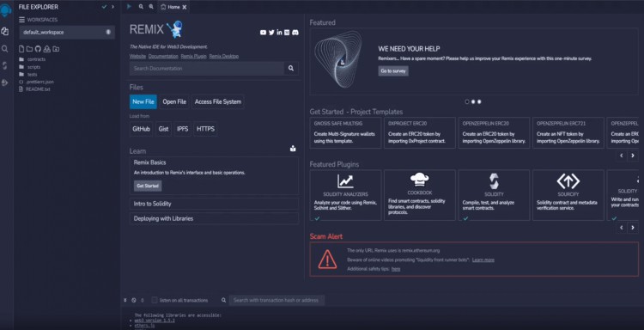The image size is (644, 330).
Task: Open Remix YouTube channel icon
Action: pos(264,33)
